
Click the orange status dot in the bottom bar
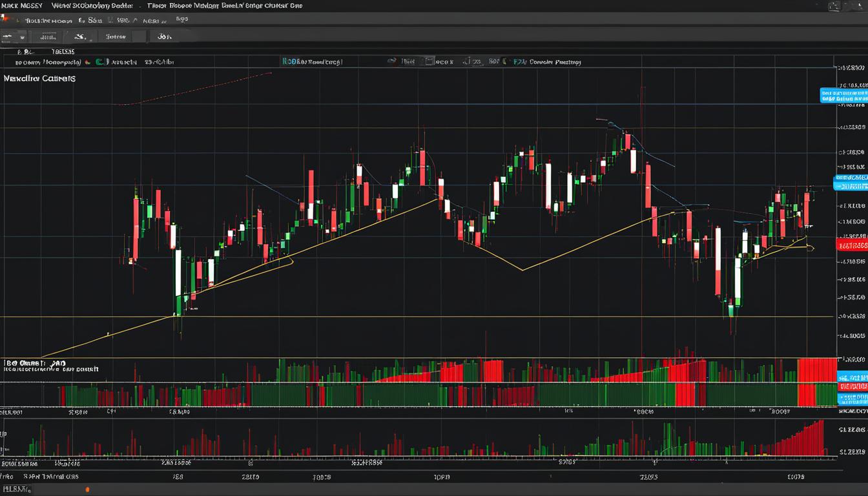coord(87,491)
